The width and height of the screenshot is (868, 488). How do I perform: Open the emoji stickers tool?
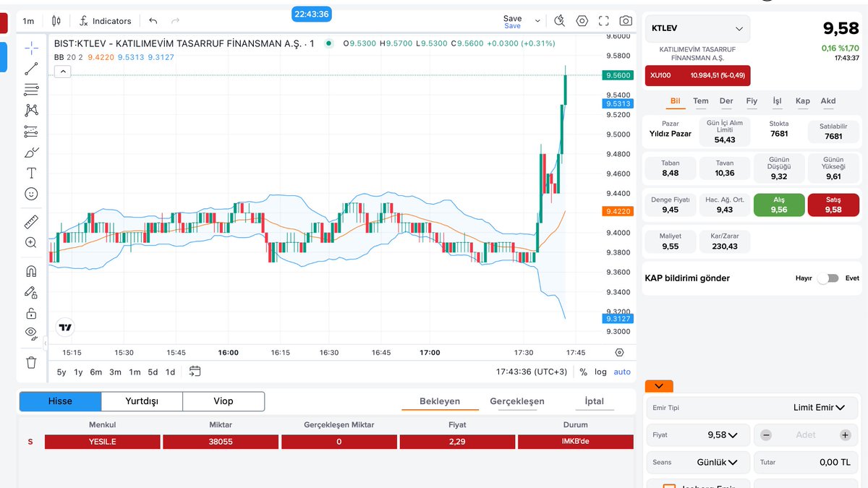pyautogui.click(x=31, y=194)
